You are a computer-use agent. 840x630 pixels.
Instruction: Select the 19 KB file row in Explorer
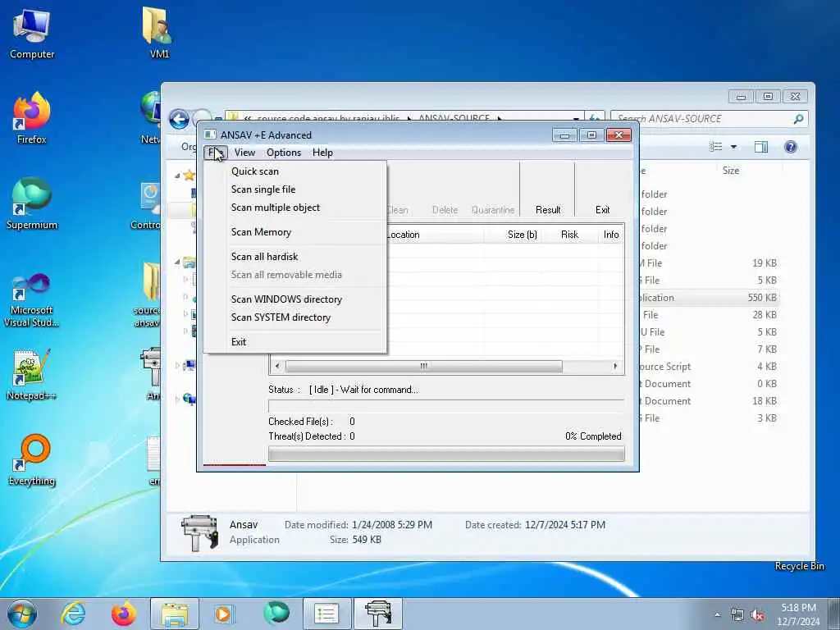point(708,263)
